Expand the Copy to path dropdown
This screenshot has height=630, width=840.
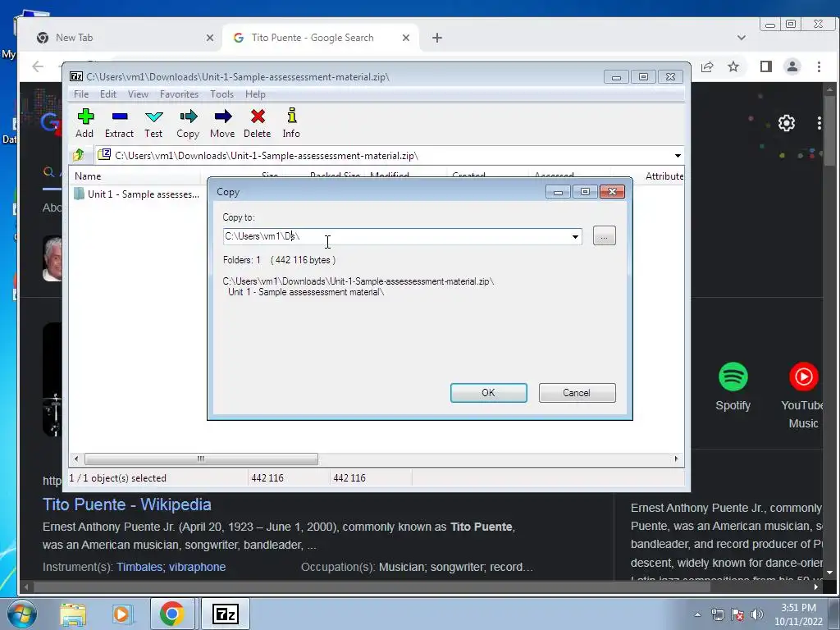tap(575, 237)
